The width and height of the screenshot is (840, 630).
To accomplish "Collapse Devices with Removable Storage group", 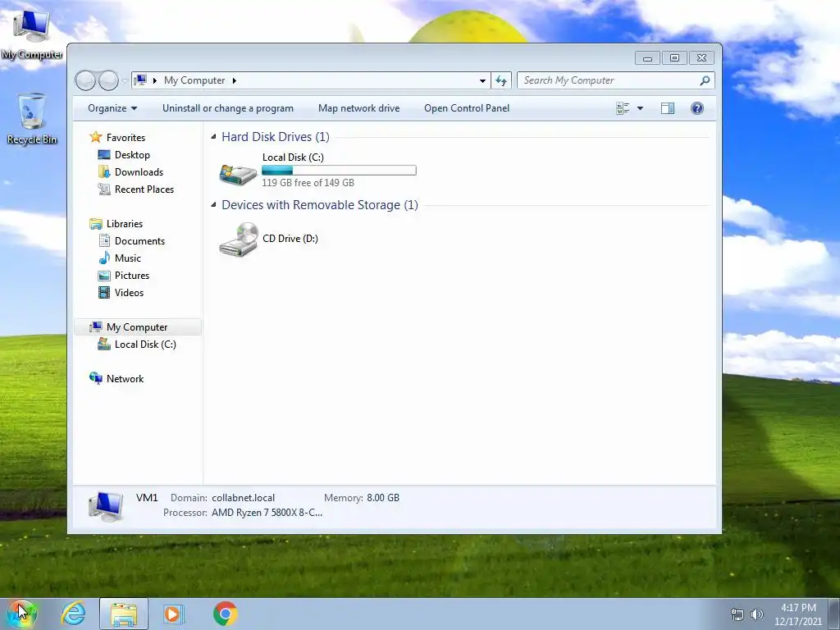I will click(x=214, y=204).
